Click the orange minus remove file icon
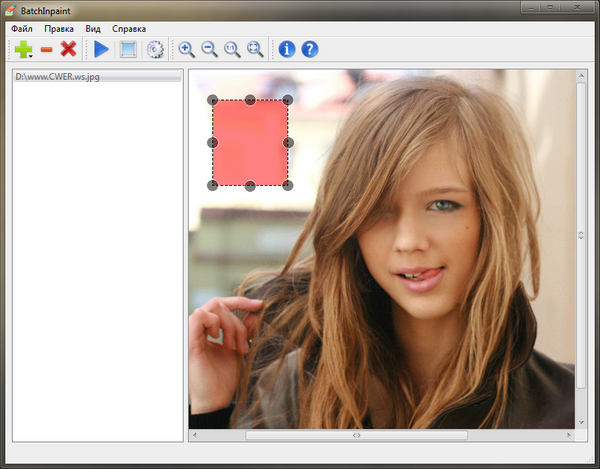Screen dimensions: 600x469 (46, 49)
